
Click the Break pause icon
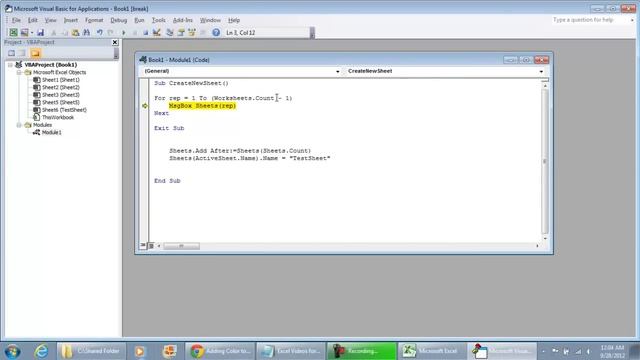coord(135,33)
